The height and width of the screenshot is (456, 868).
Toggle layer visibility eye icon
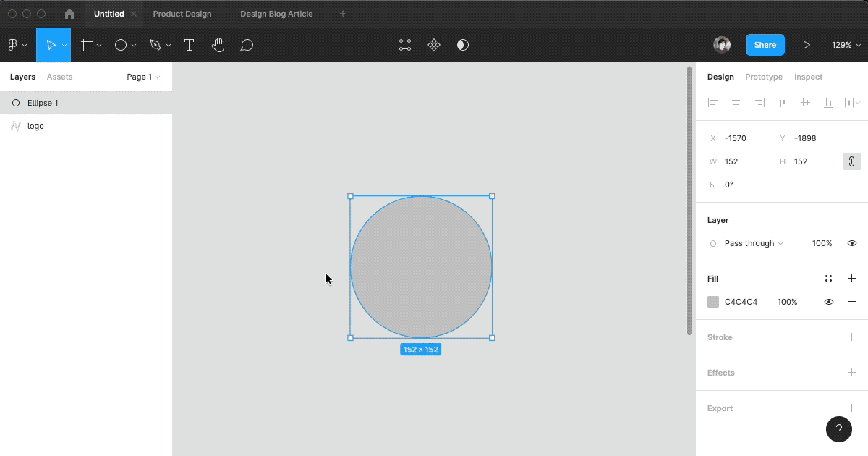tap(852, 243)
